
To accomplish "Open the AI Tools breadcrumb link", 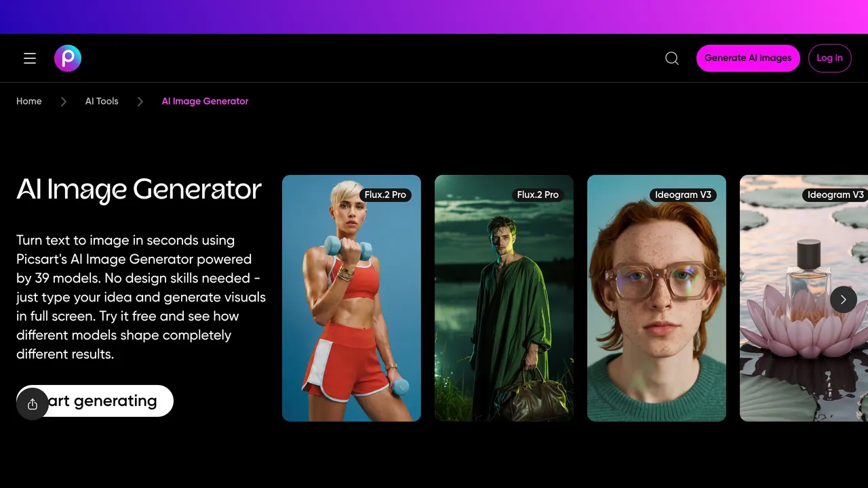I will tap(102, 101).
